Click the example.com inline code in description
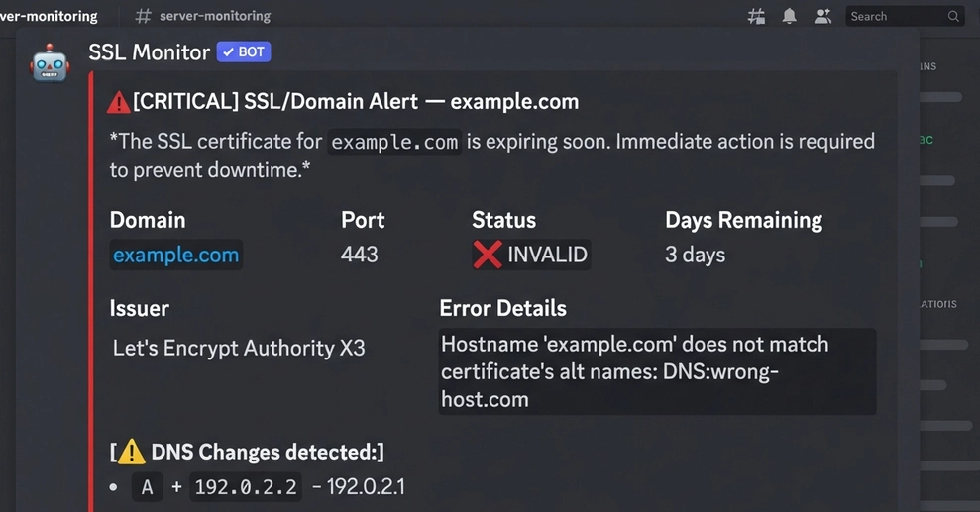This screenshot has height=512, width=980. click(x=394, y=143)
